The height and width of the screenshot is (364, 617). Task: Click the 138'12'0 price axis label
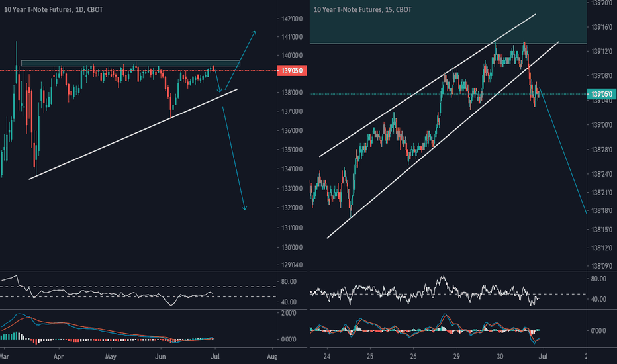pos(602,248)
